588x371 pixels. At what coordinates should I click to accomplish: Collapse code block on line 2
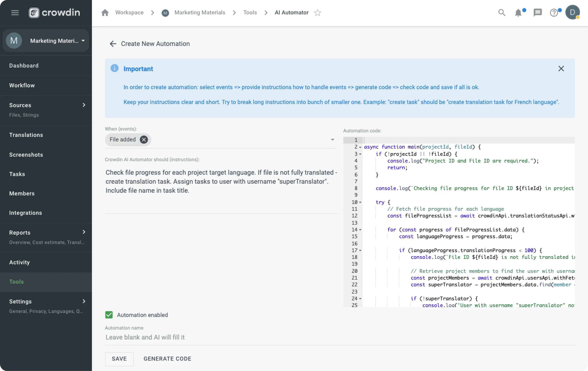pos(361,147)
